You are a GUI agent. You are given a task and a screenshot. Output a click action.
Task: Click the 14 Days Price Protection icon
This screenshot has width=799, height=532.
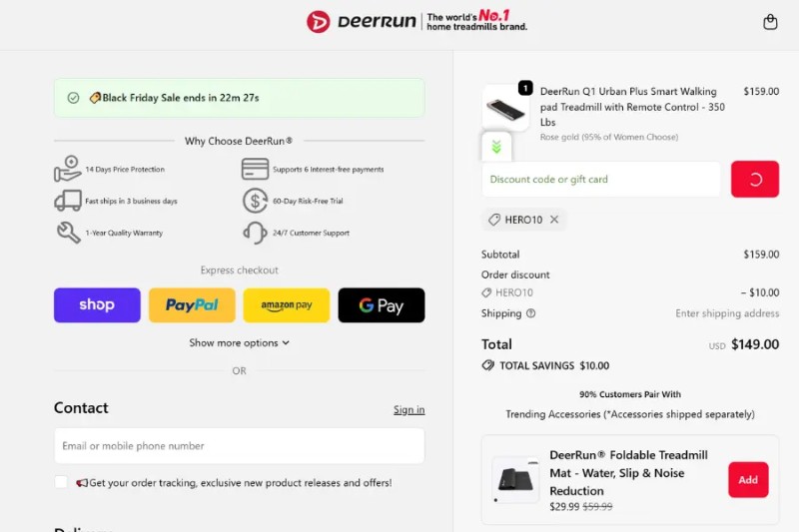(x=67, y=169)
